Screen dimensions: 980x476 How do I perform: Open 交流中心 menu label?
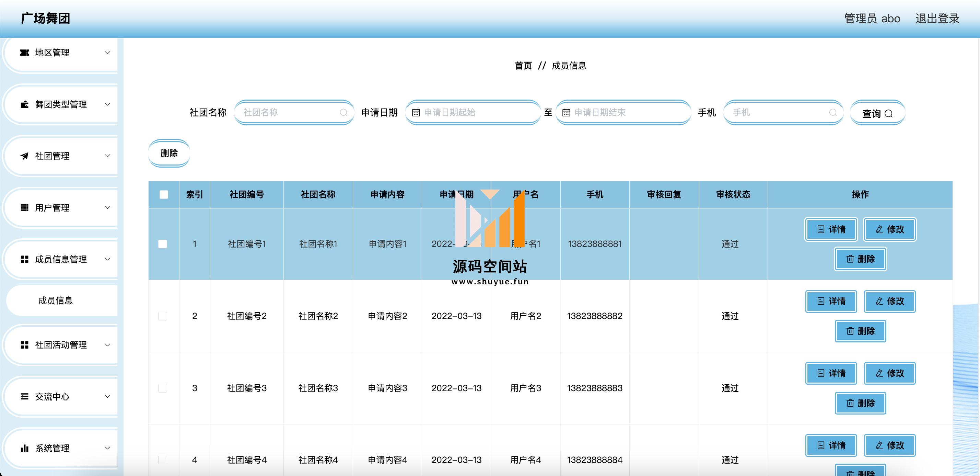[x=52, y=396]
